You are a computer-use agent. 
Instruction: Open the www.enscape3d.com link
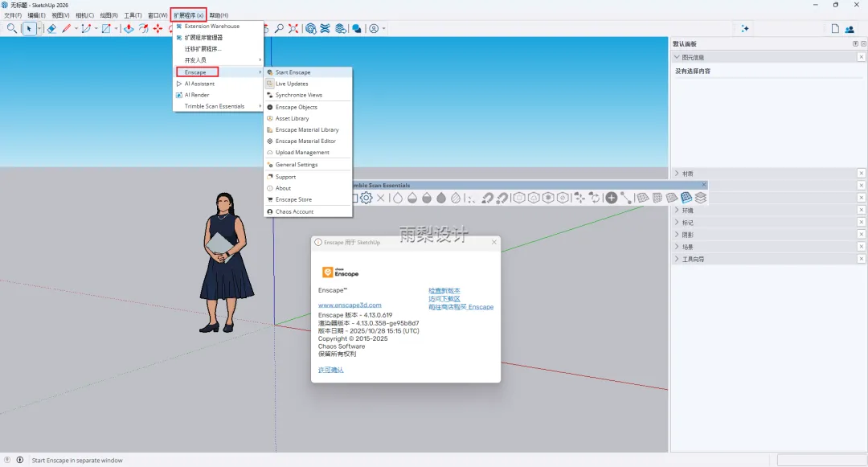[350, 305]
